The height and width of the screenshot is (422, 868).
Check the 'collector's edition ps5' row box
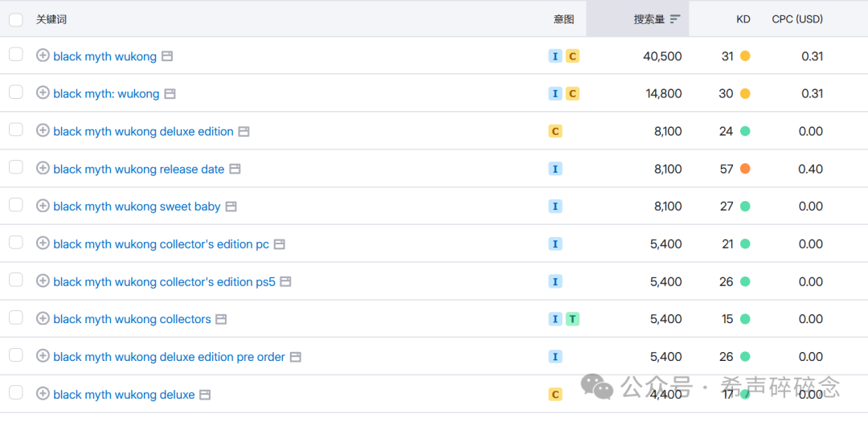click(x=16, y=280)
